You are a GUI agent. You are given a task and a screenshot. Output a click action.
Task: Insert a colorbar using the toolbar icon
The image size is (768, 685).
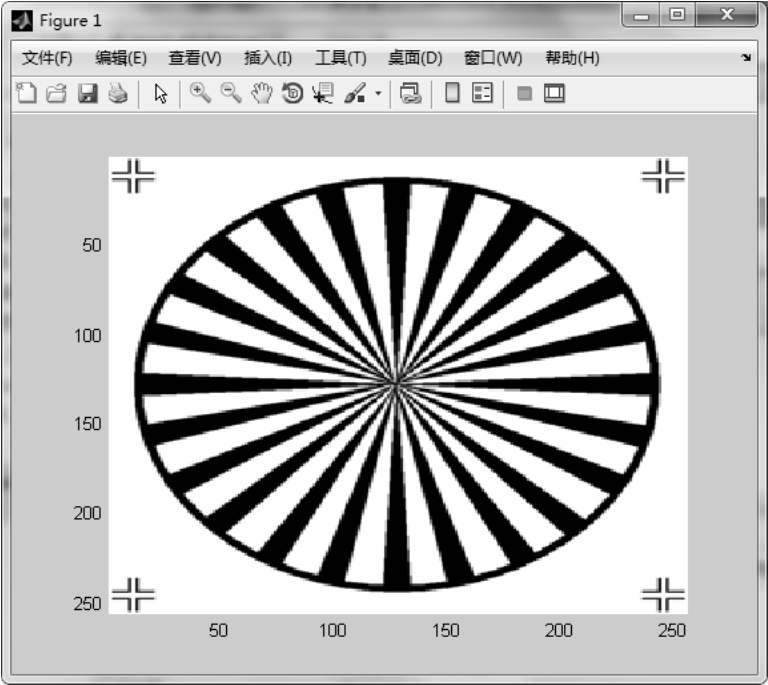point(452,93)
